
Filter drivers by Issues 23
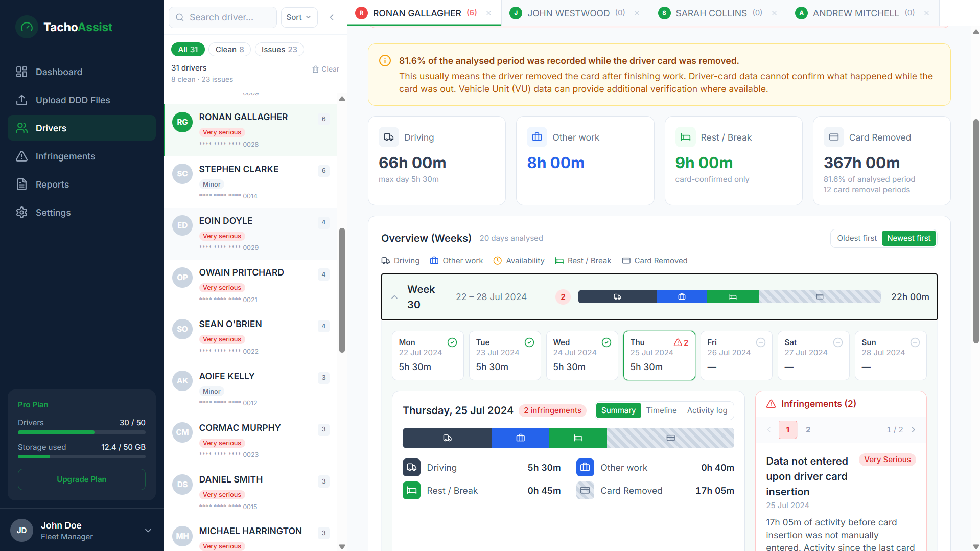[x=279, y=50]
